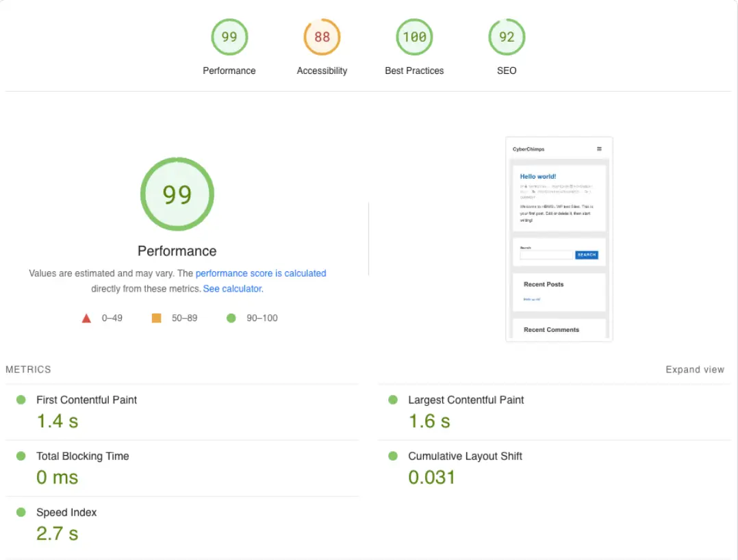Click the Performance score gauge showing 99
Viewport: 738px width, 560px height.
click(229, 37)
